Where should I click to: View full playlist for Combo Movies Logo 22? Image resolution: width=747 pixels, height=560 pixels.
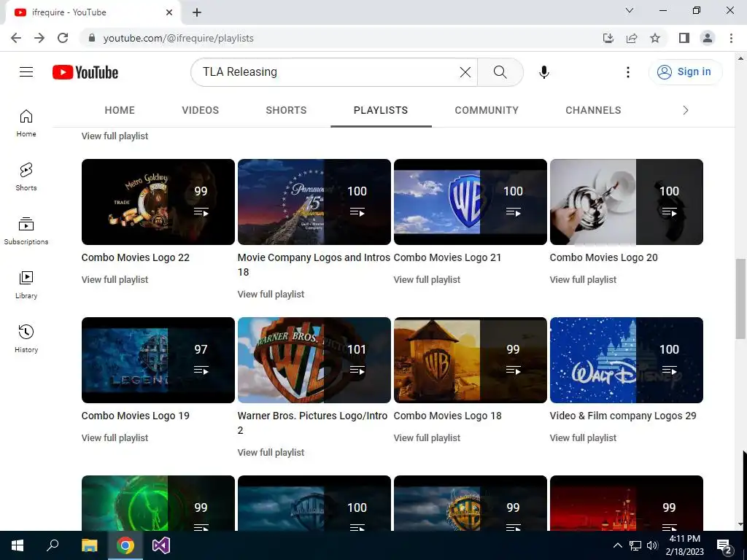click(115, 279)
